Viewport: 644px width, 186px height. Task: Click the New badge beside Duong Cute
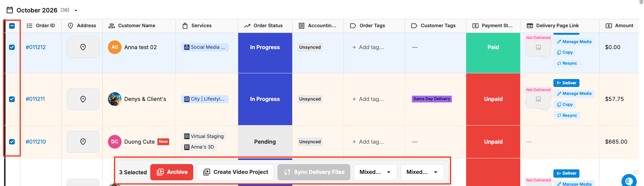click(163, 142)
